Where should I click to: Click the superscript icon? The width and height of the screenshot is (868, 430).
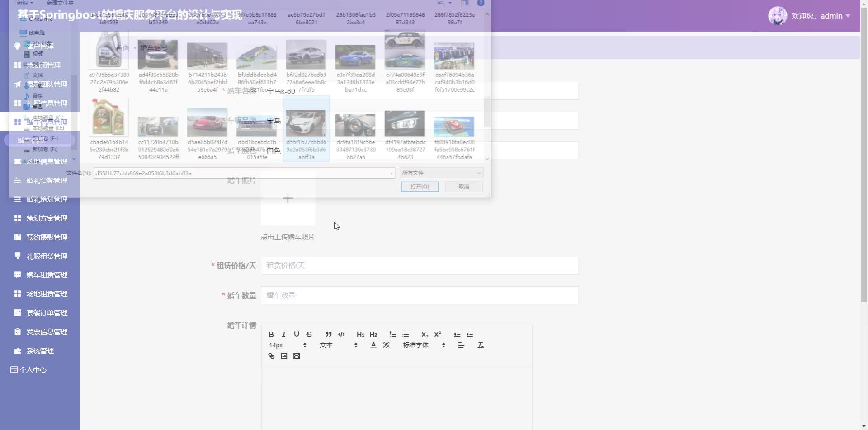coord(437,334)
